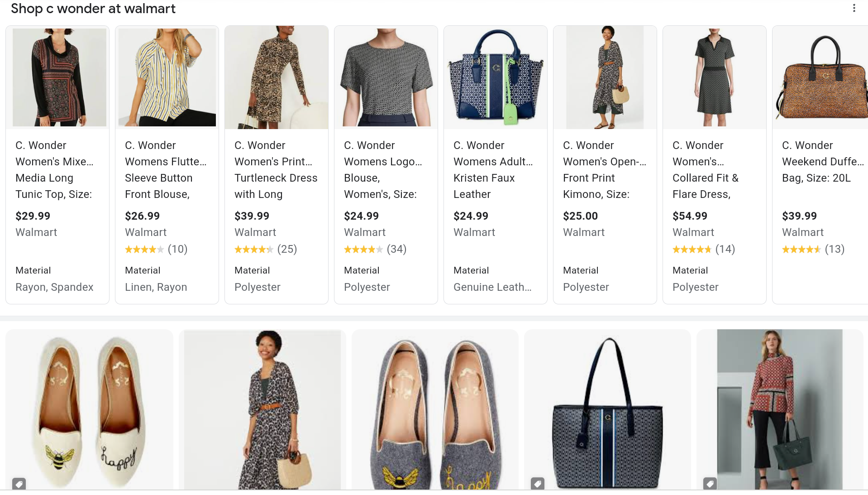Open the Mixed Media Long Tunic Top listing
The height and width of the screenshot is (495, 868).
(x=53, y=169)
